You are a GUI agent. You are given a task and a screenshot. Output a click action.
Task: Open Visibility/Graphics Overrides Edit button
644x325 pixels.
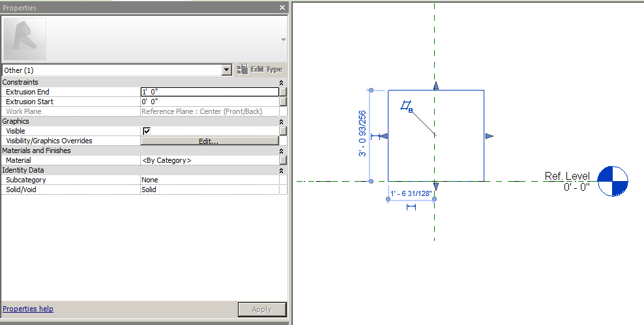[209, 141]
